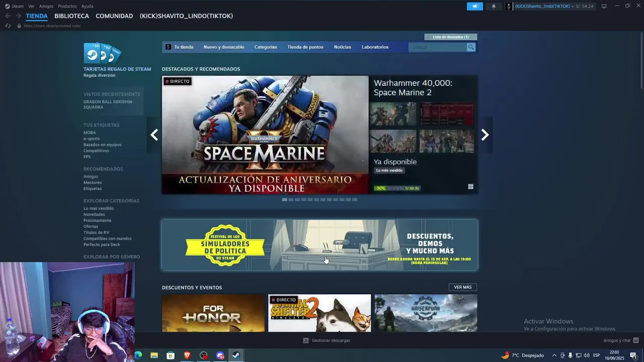Click the search magnifier icon
Viewport: 644px width, 362px height.
[471, 47]
